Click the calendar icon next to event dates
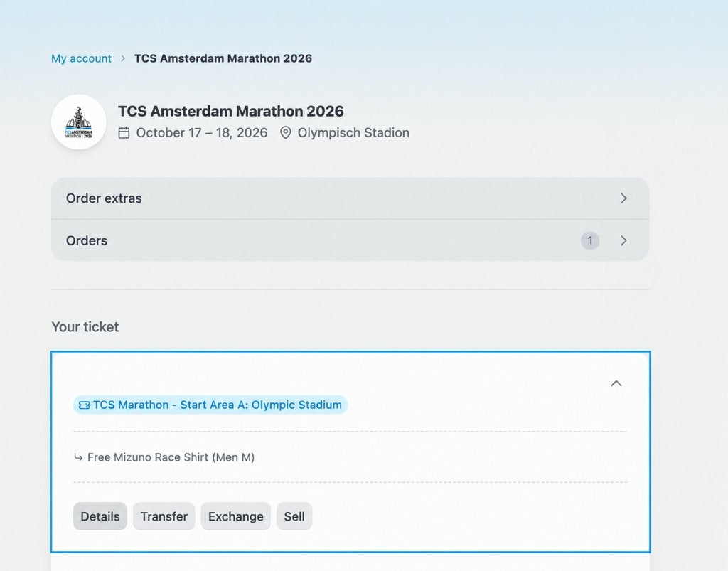728x571 pixels. [x=124, y=133]
